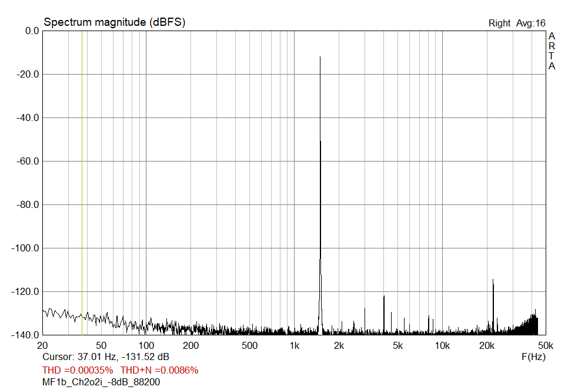Click the '50k' frequency axis label
The width and height of the screenshot is (588, 390).
click(x=546, y=345)
